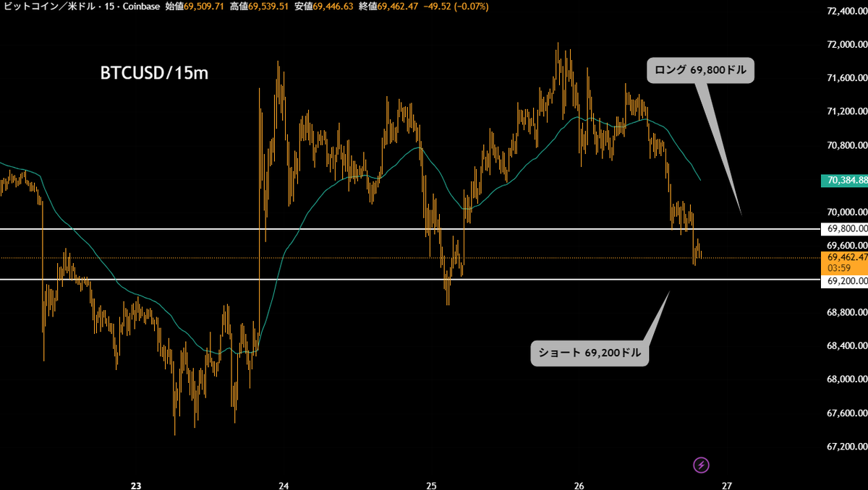The height and width of the screenshot is (490, 868).
Task: Click 68,400.00 on the price axis
Action: pyautogui.click(x=846, y=346)
